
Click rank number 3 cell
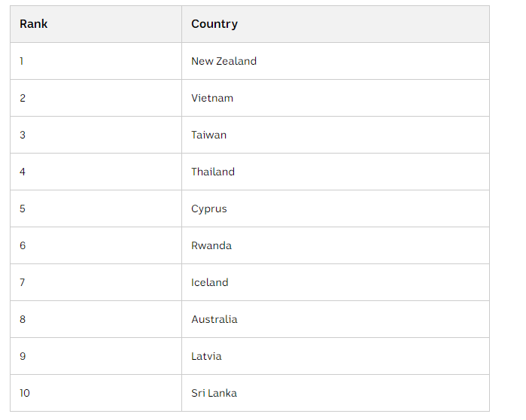click(96, 135)
